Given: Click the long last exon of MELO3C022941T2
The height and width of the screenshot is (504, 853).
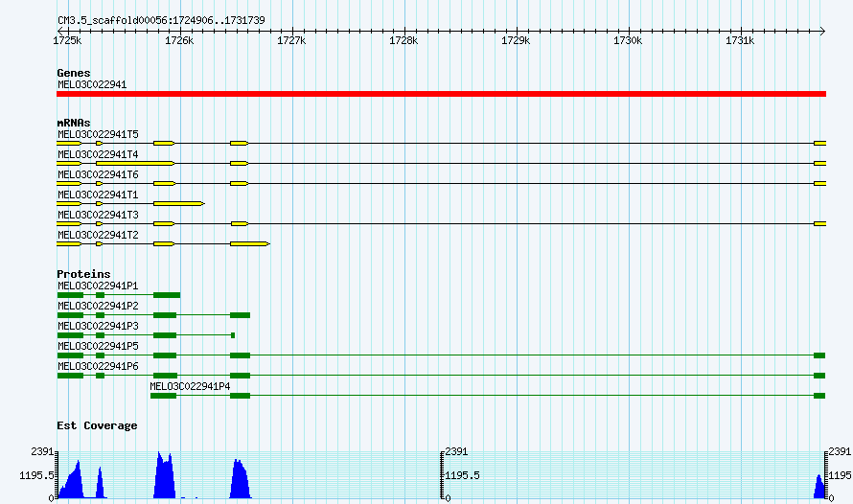Looking at the screenshot, I should pyautogui.click(x=250, y=243).
